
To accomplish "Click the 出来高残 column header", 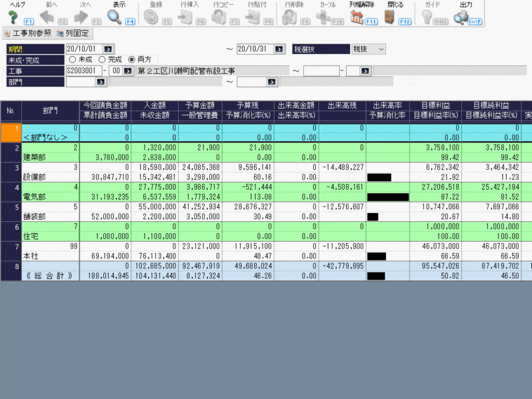I will [343, 105].
